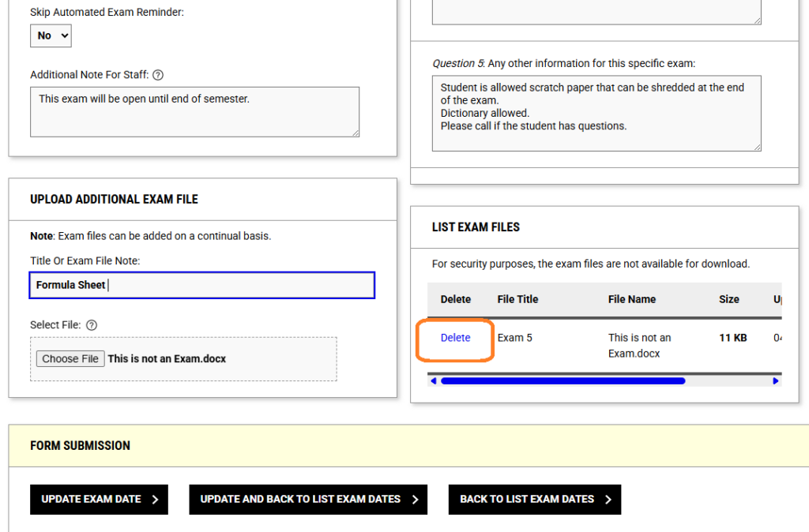Click the '11 KB' size cell
Image resolution: width=809 pixels, height=532 pixels.
coord(732,338)
